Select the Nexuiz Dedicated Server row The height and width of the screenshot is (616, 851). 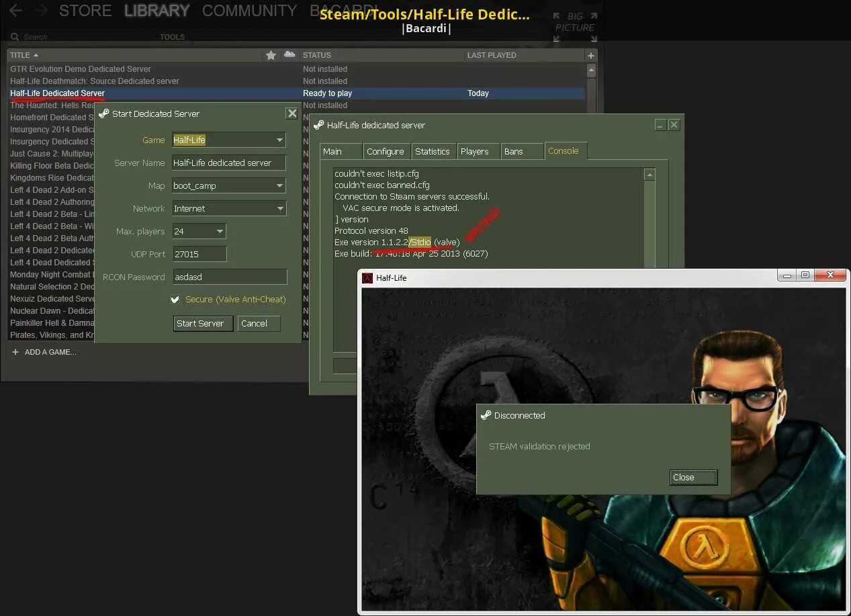[52, 299]
